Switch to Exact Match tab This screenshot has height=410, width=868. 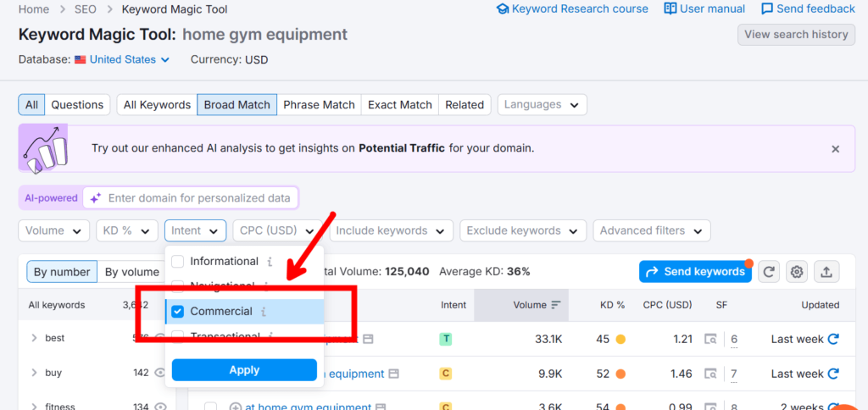(400, 104)
